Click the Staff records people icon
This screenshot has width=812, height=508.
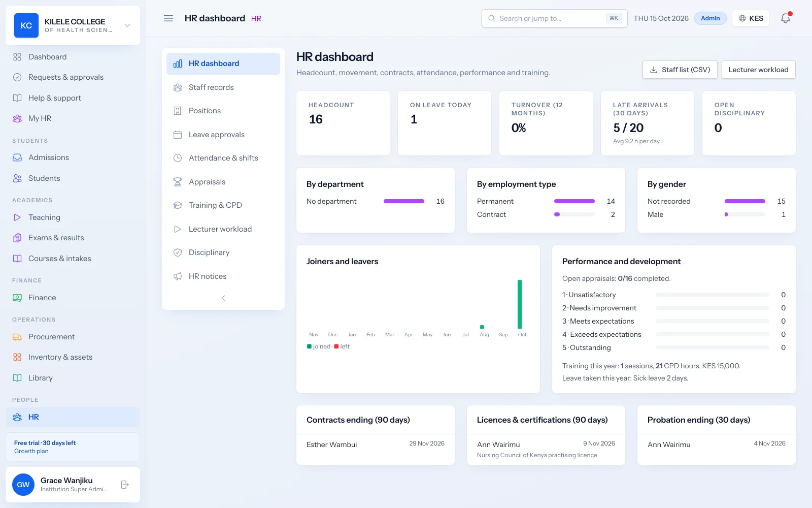tap(178, 87)
